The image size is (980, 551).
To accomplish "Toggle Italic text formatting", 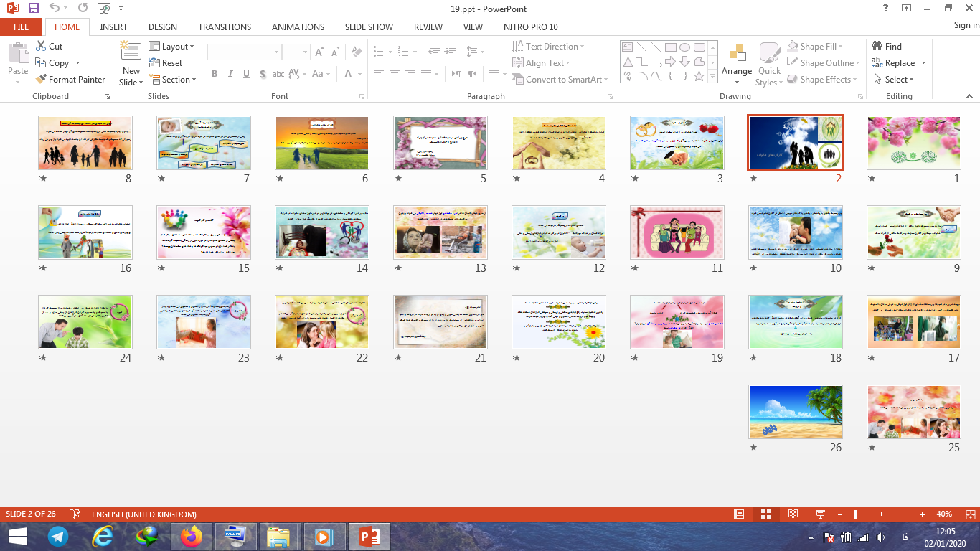I will pyautogui.click(x=230, y=74).
